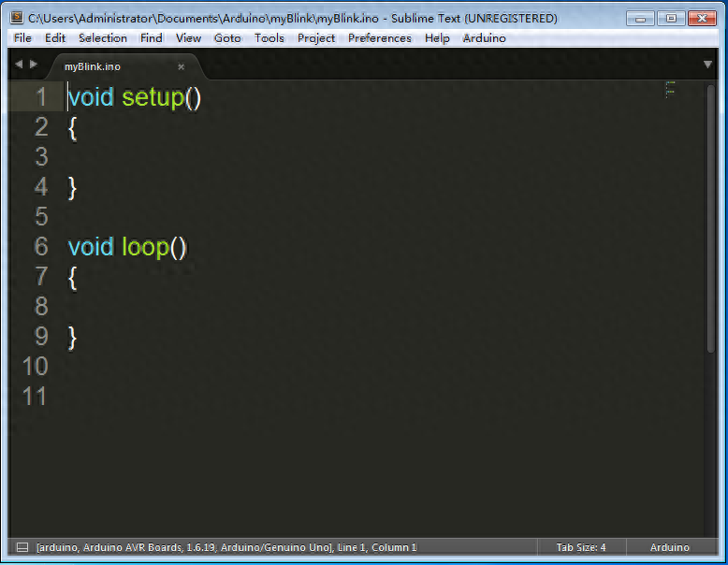This screenshot has height=565, width=728.
Task: Open the Edit menu
Action: click(x=55, y=38)
